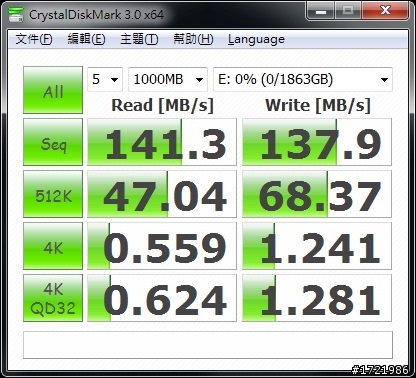Click the 512K write result 68.37
This screenshot has width=416, height=378.
[317, 194]
